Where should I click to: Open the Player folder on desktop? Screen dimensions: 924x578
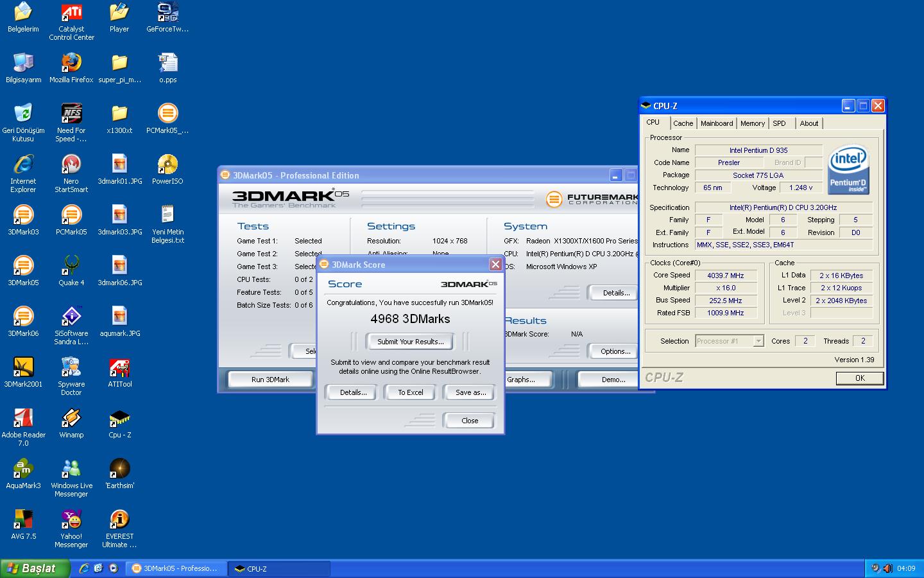(119, 18)
